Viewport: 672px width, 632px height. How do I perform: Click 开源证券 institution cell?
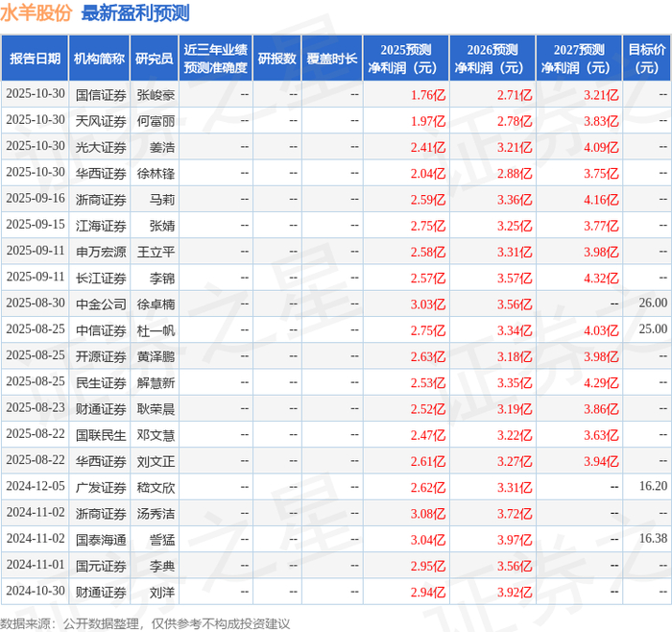click(x=101, y=356)
